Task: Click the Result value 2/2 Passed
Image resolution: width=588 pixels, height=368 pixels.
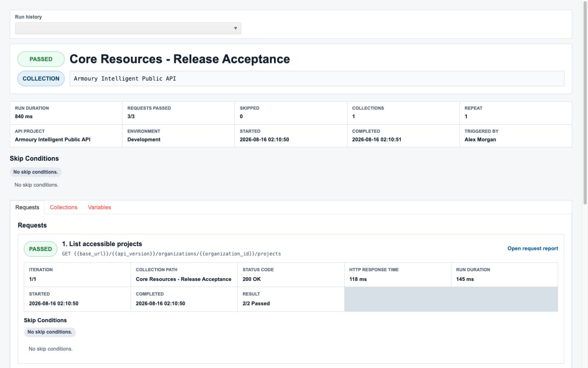Action: [256, 303]
